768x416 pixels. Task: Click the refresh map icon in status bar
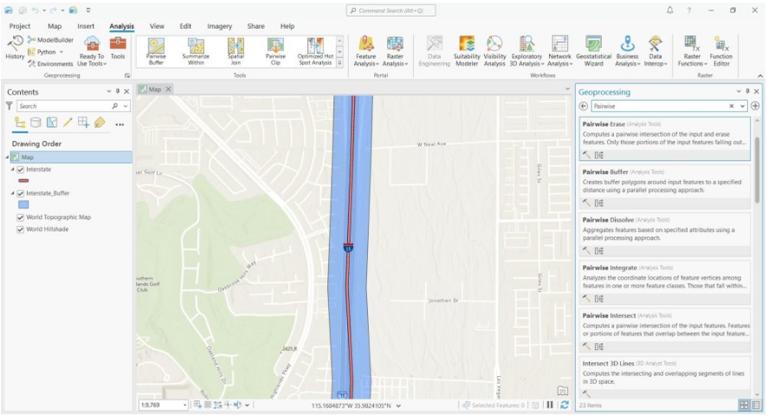pos(564,405)
